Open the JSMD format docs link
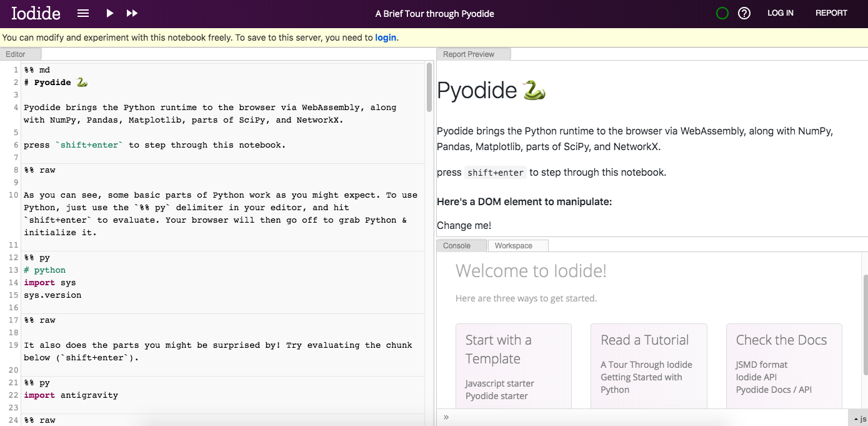Image resolution: width=868 pixels, height=426 pixels. (761, 365)
